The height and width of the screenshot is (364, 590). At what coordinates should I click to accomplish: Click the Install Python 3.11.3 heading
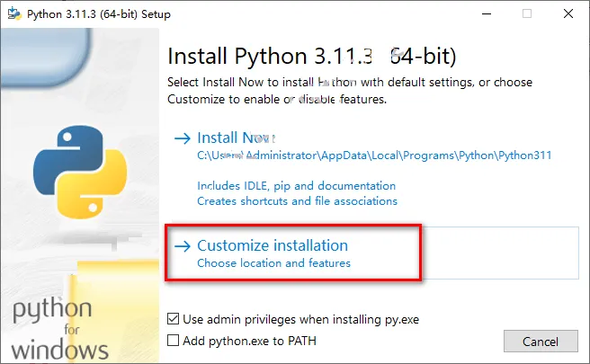[x=312, y=57]
